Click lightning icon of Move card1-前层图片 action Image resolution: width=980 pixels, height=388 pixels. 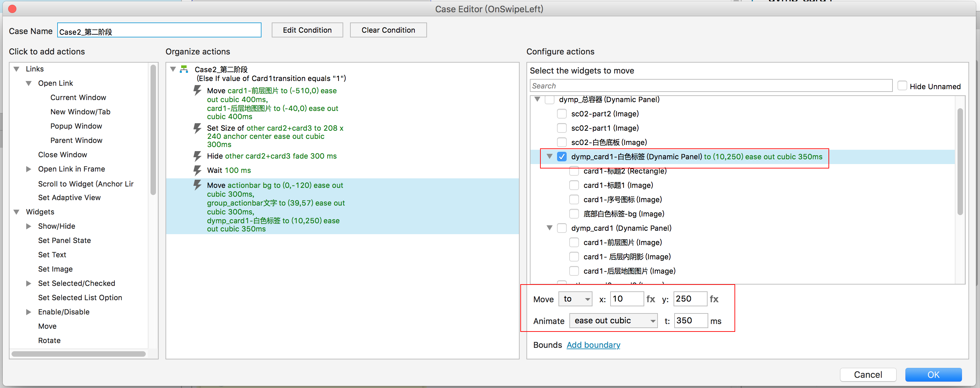pyautogui.click(x=197, y=91)
